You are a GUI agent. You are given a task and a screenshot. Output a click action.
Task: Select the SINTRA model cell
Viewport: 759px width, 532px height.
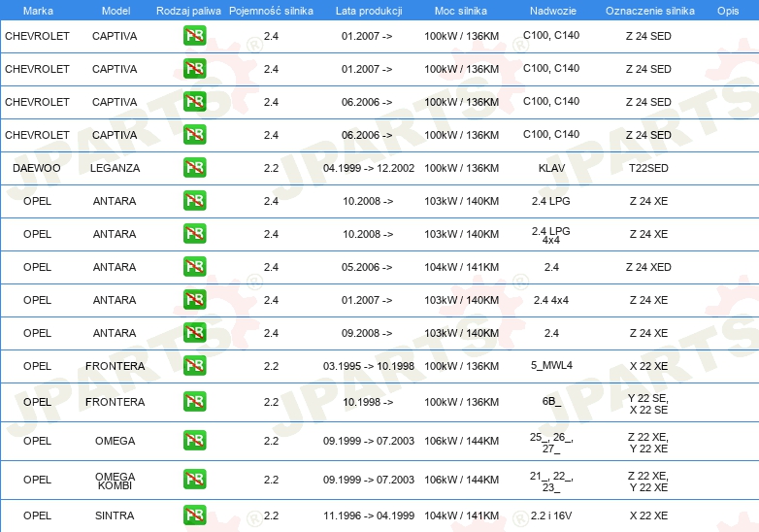coord(115,515)
